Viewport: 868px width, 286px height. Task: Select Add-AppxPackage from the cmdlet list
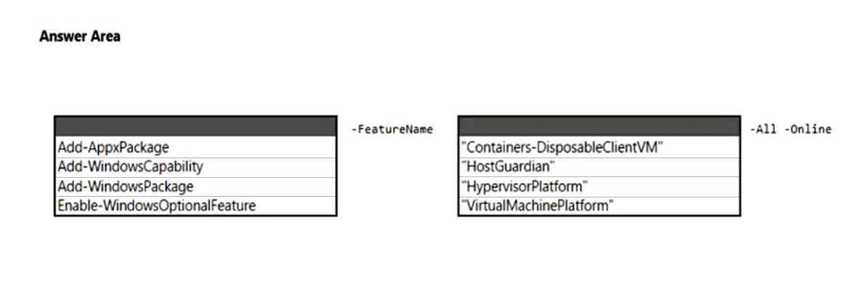(195, 147)
